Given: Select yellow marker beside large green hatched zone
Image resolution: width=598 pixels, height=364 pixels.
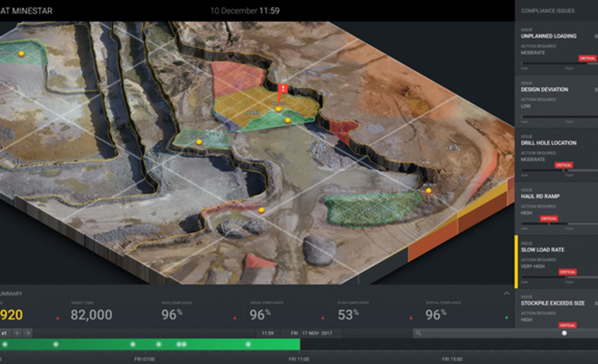Looking at the screenshot, I should pyautogui.click(x=429, y=191).
